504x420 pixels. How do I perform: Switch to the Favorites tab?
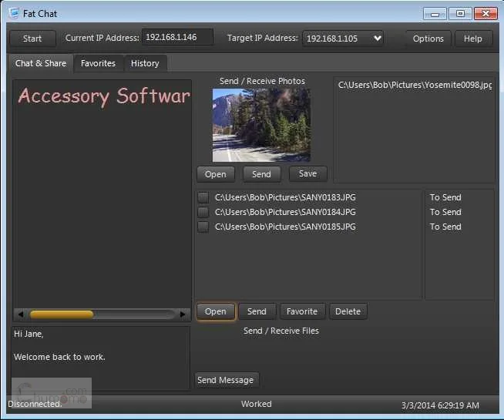point(98,63)
